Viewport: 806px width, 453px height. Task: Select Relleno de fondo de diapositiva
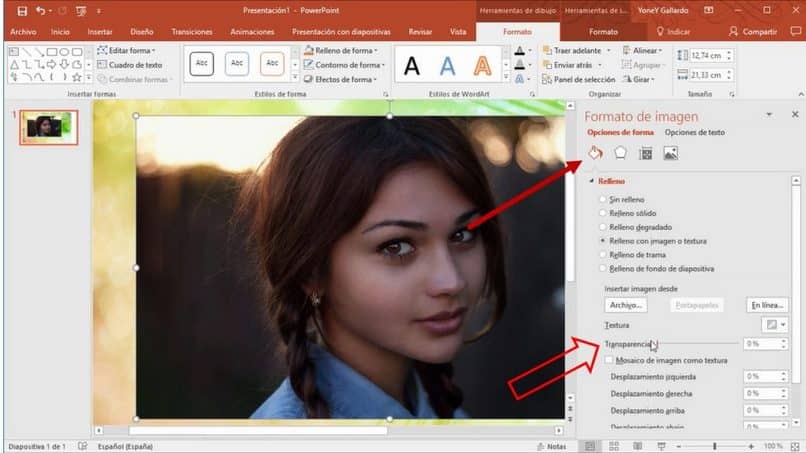(656, 268)
